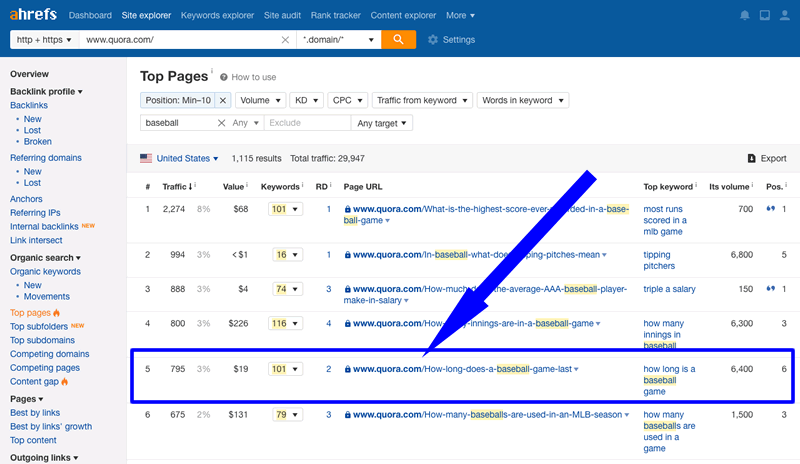This screenshot has width=800, height=464.
Task: Clear the baseball include filter
Action: click(221, 123)
